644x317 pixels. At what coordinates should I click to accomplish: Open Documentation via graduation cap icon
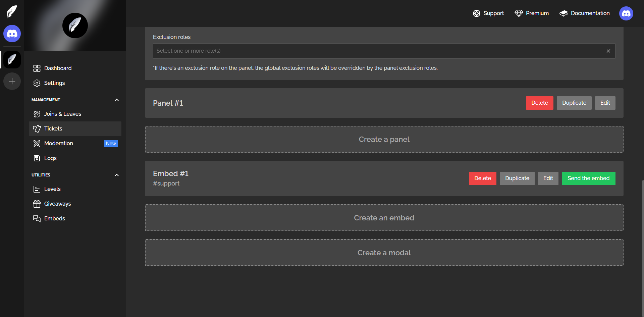[563, 13]
